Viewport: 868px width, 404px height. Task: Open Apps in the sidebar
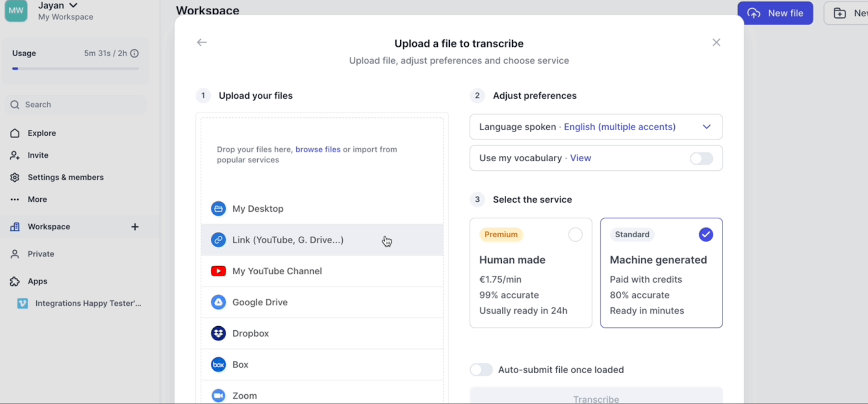[37, 281]
